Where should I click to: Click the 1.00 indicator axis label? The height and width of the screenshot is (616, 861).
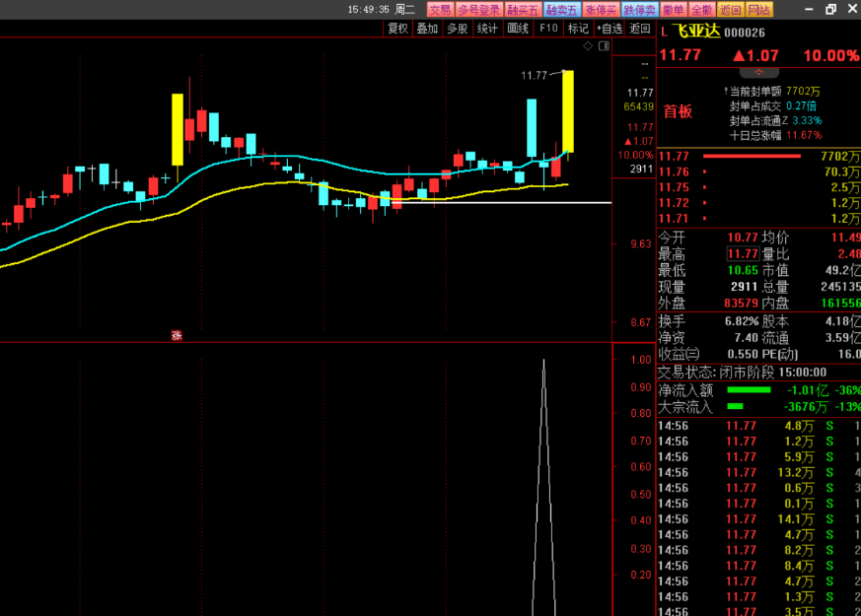pos(641,360)
